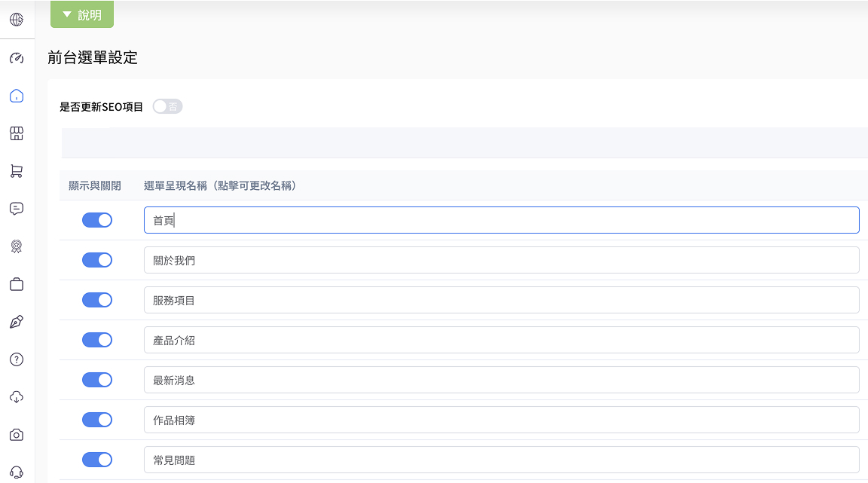868x483 pixels.
Task: Click the headset support icon
Action: click(17, 472)
